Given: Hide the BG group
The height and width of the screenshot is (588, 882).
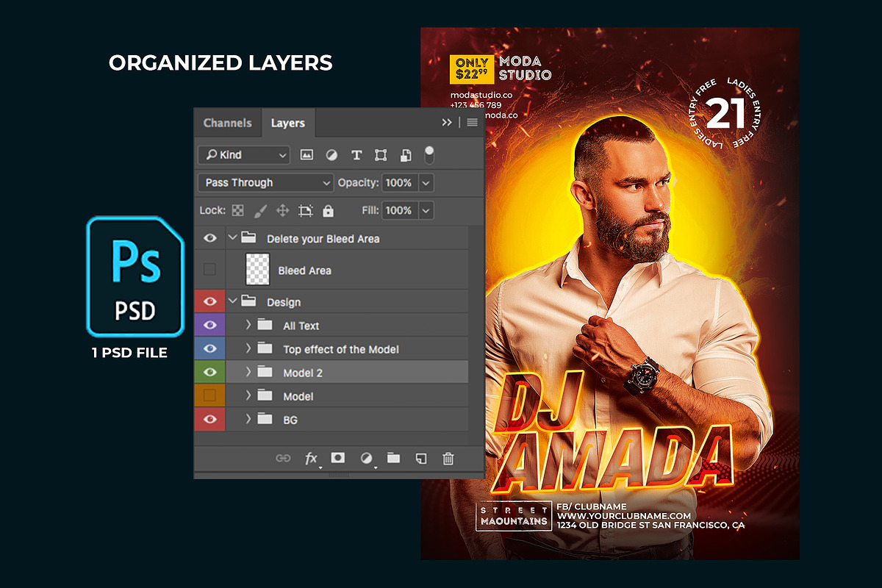Looking at the screenshot, I should [x=209, y=419].
